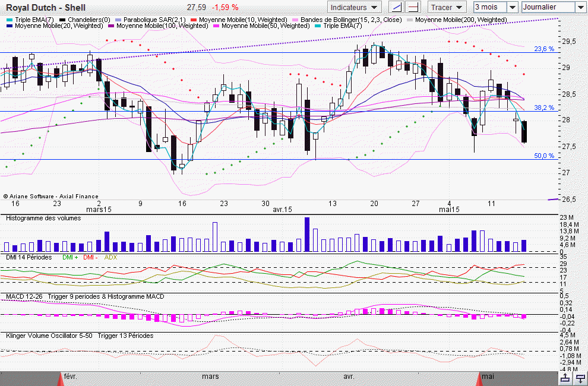Screen dimensions: 588x386
Task: Click the grey Moyenne Mobile(200, Weighted) swatch
Action: click(x=410, y=20)
